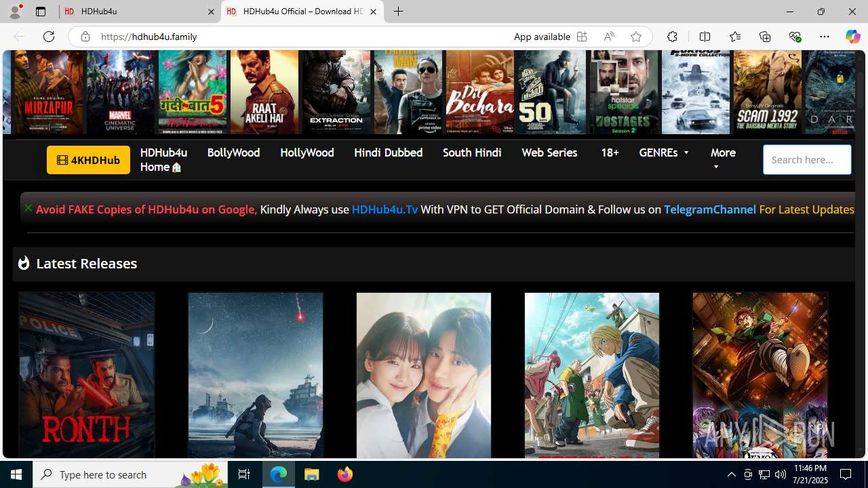Click the site search field
Viewport: 868px width, 488px height.
point(806,160)
